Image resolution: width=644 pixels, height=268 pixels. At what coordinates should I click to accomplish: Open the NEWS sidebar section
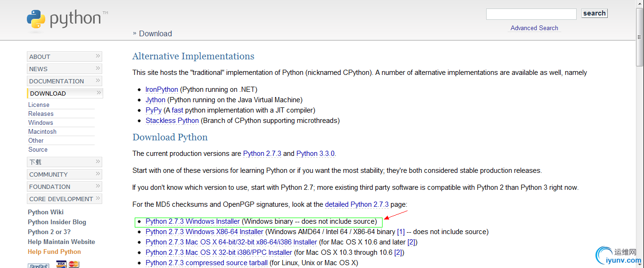[65, 69]
